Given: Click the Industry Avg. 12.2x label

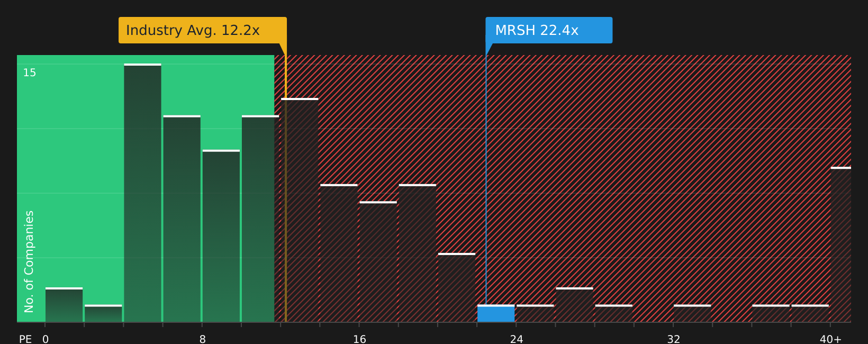Looking at the screenshot, I should 203,30.
